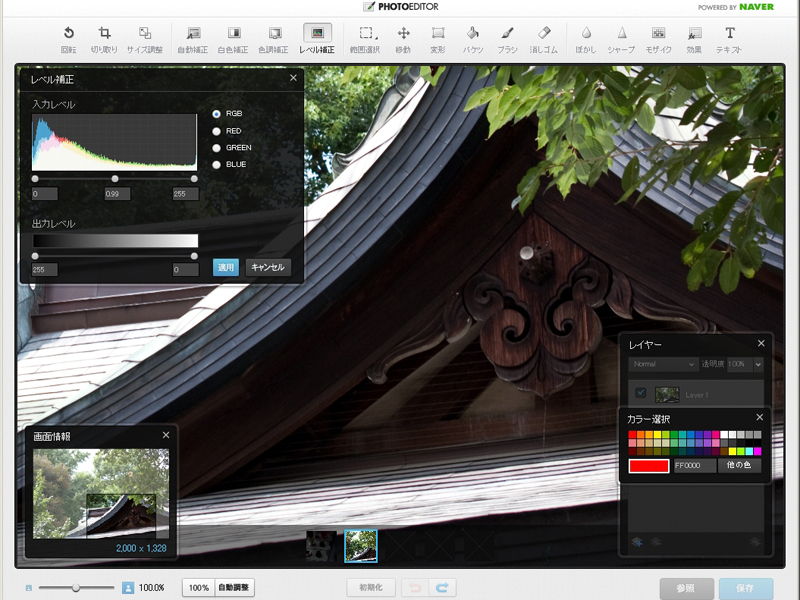The height and width of the screenshot is (600, 800).
Task: Open the Normal blend mode dropdown
Action: [663, 364]
